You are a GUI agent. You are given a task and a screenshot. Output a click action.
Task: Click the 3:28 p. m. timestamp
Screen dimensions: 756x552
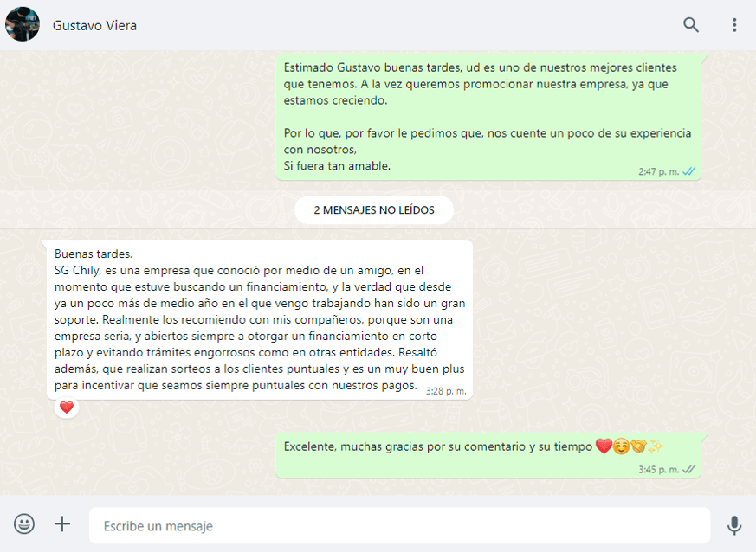tap(446, 391)
